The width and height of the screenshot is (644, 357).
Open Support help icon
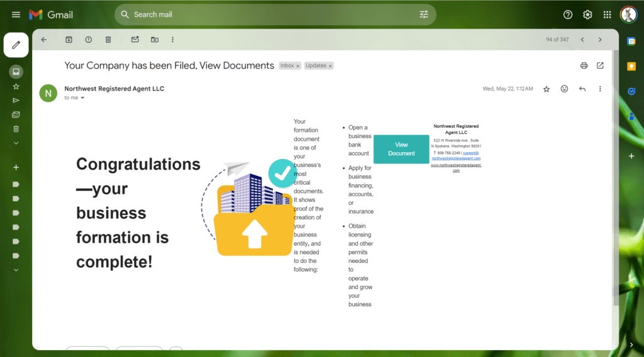click(x=568, y=15)
